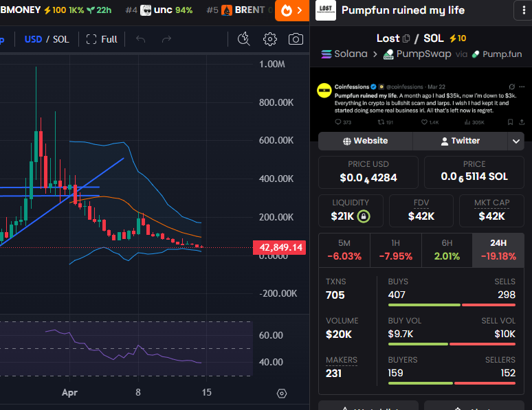
Task: Click the buyers versus sellers bar
Action: click(x=452, y=383)
